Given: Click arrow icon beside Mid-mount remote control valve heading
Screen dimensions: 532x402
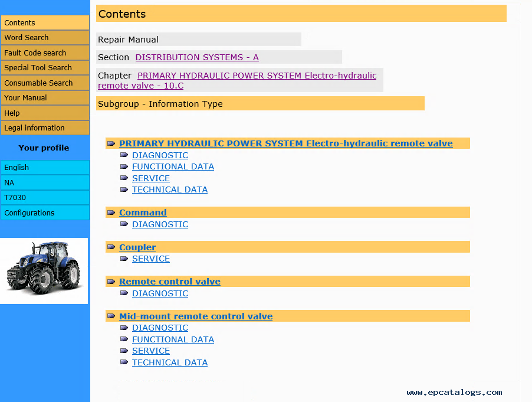Looking at the screenshot, I should coord(111,316).
